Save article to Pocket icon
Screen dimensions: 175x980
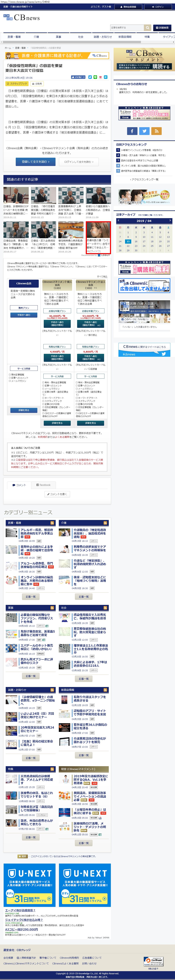point(101,77)
